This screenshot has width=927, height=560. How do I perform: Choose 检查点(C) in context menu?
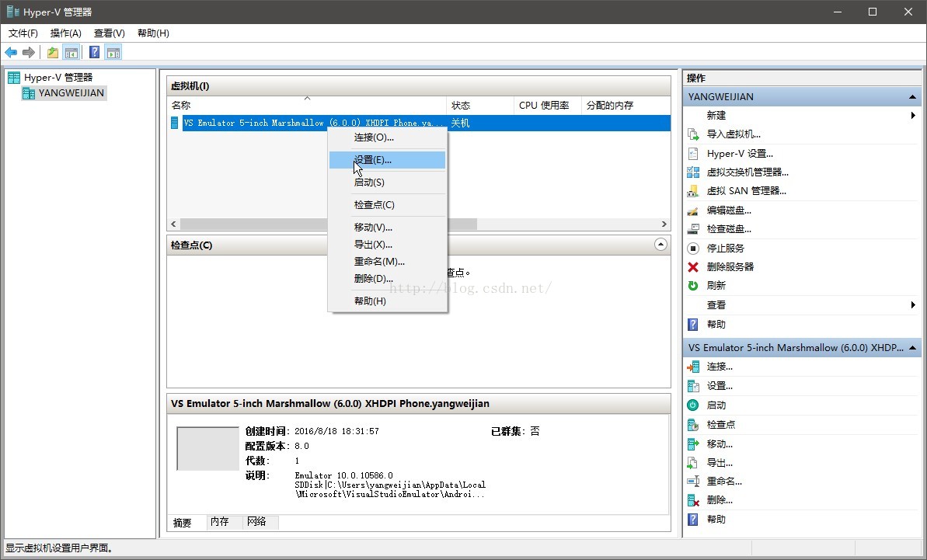[x=387, y=205]
